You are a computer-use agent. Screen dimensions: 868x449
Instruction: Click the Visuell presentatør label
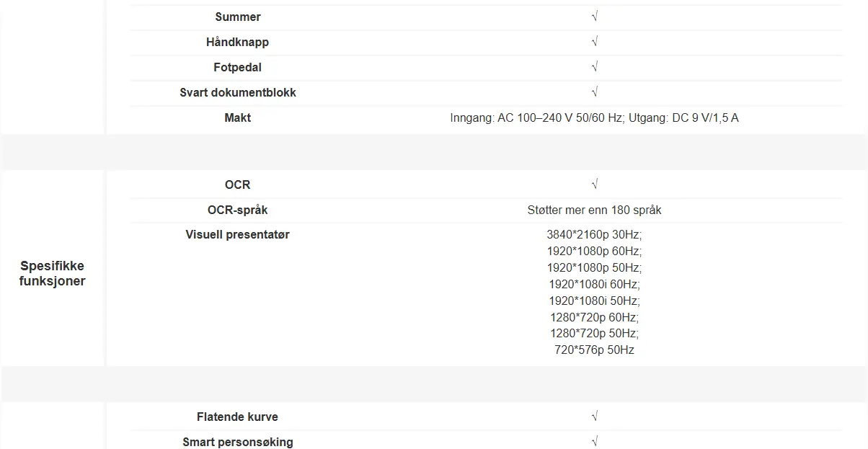237,234
